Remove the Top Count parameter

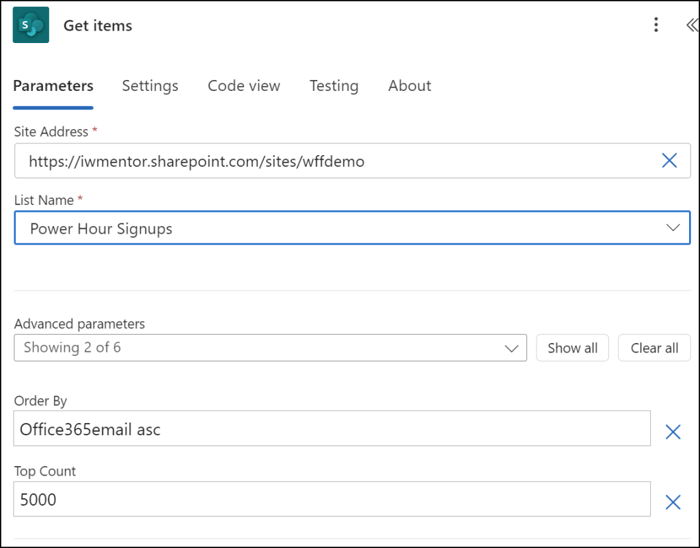(673, 502)
